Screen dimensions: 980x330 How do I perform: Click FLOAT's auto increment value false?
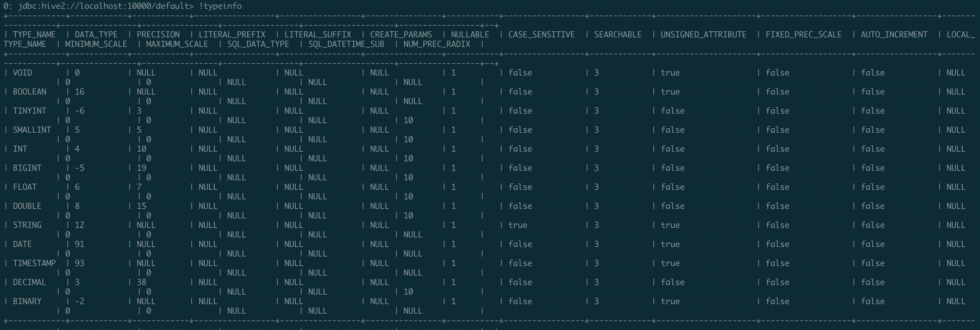point(873,187)
